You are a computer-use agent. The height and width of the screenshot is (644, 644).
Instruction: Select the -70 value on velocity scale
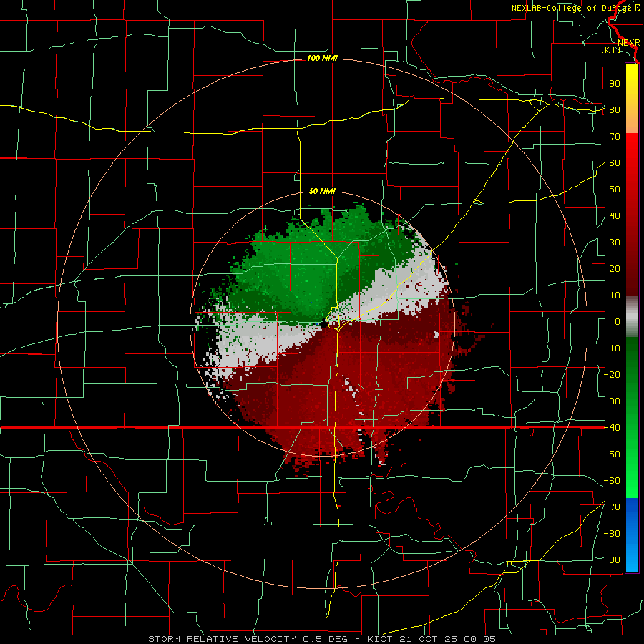tap(612, 507)
